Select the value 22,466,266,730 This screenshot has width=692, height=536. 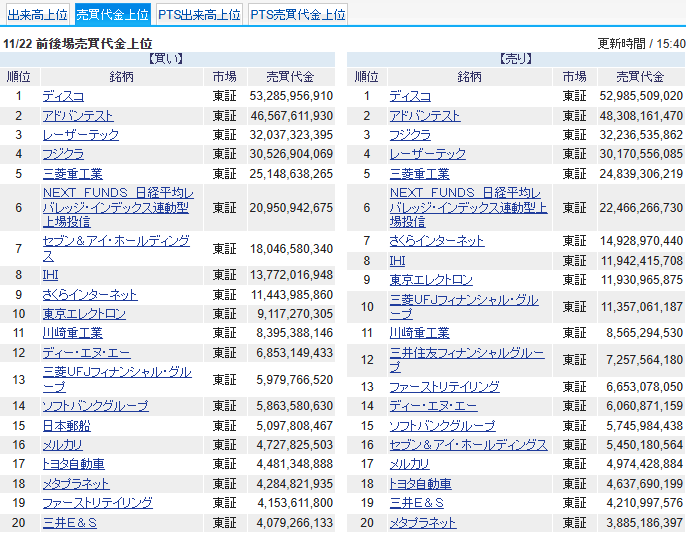[x=641, y=207]
